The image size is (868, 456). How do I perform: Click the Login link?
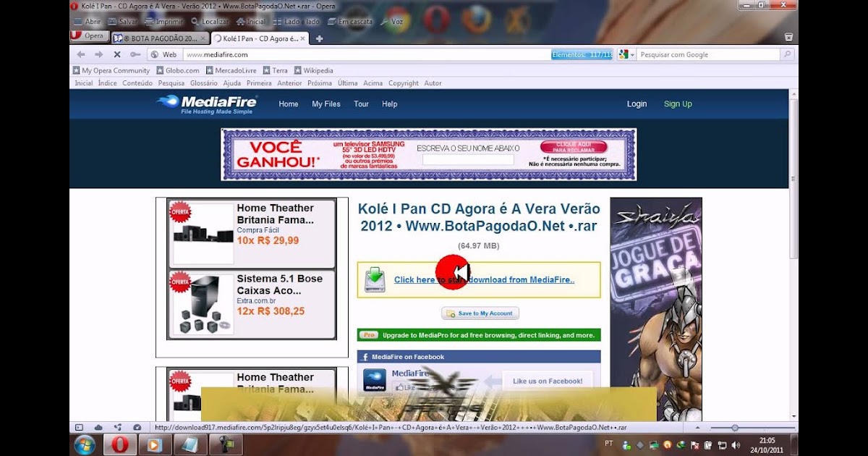637,104
